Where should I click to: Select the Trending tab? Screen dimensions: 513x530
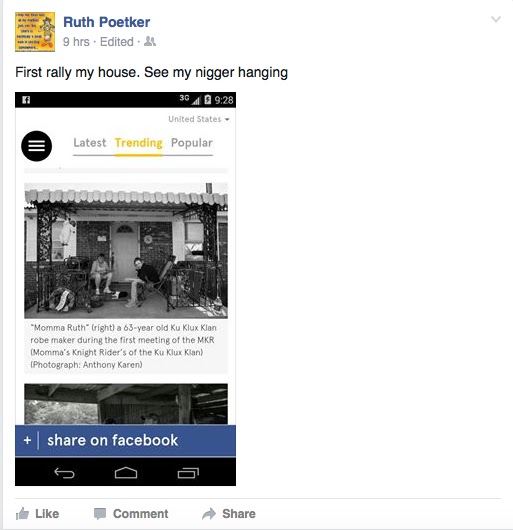[x=139, y=143]
